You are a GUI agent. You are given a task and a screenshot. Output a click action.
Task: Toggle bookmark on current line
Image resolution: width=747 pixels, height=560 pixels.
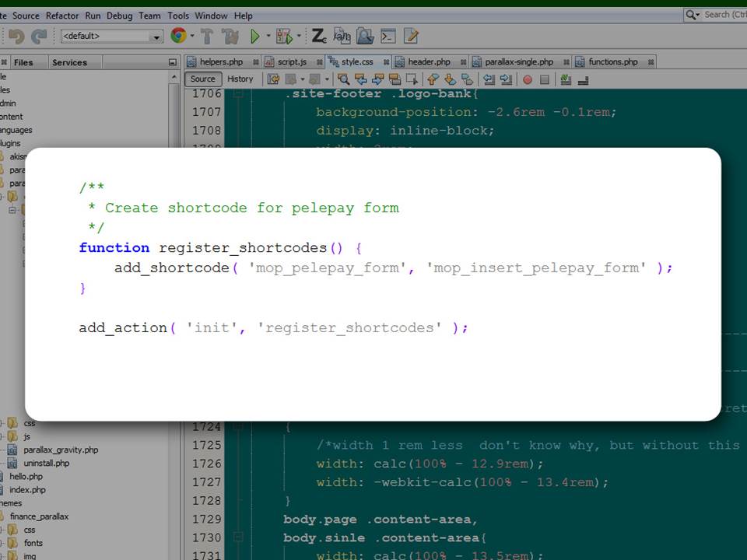[x=468, y=79]
